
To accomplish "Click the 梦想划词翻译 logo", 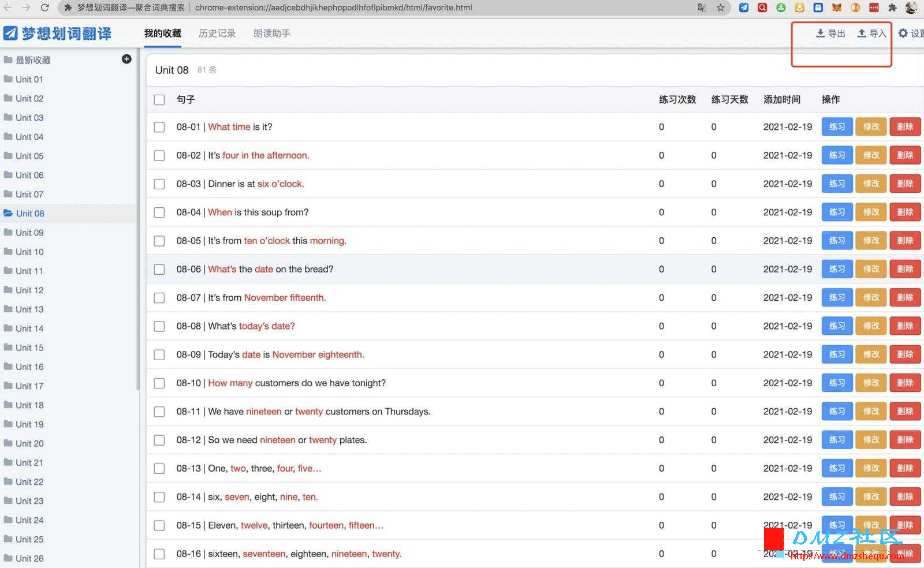I will pyautogui.click(x=57, y=33).
